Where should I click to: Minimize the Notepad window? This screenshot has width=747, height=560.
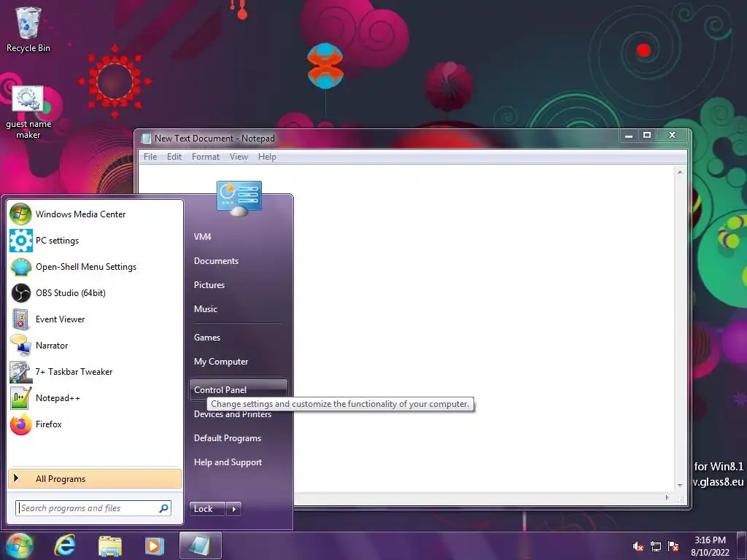pos(629,135)
